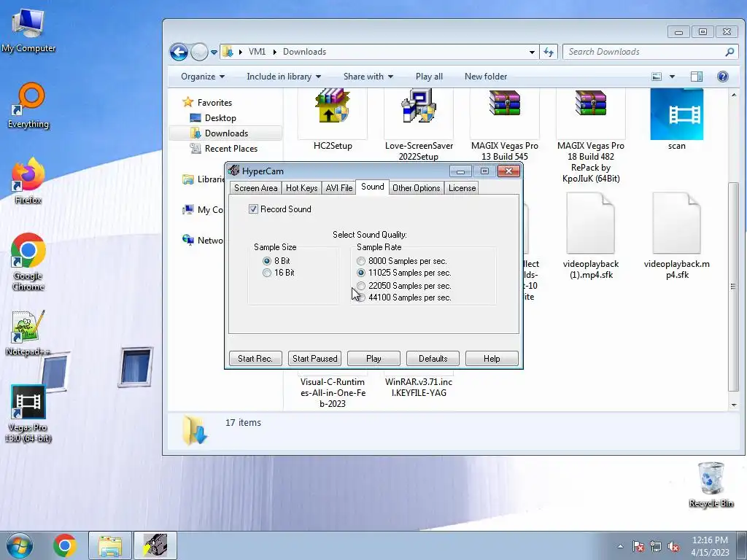
Task: Launch Everything search desktop shortcut
Action: [28, 105]
